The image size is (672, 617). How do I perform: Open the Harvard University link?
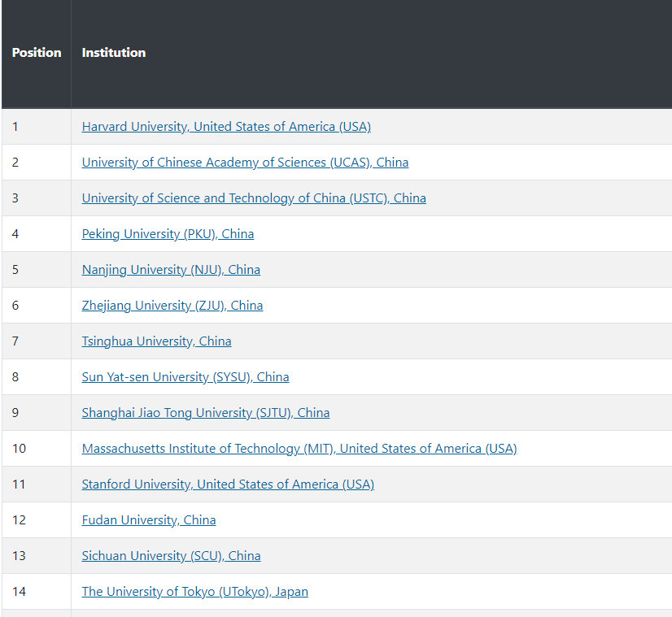click(226, 127)
